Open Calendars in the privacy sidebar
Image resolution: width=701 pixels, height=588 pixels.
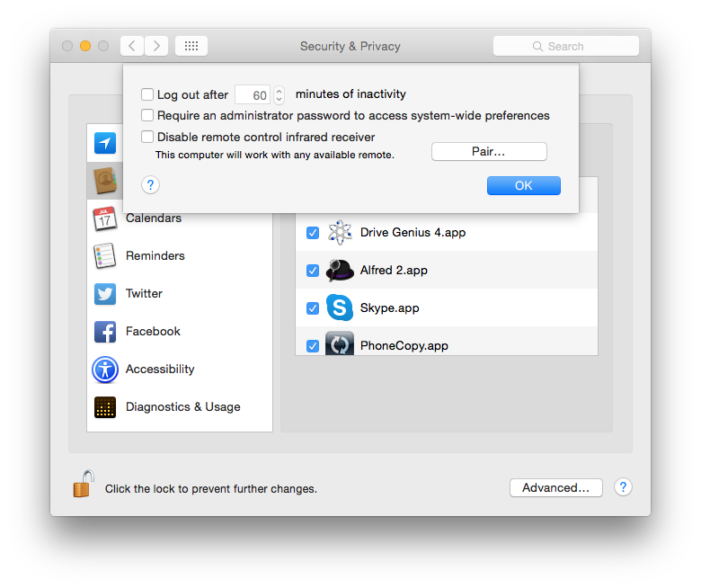[153, 218]
